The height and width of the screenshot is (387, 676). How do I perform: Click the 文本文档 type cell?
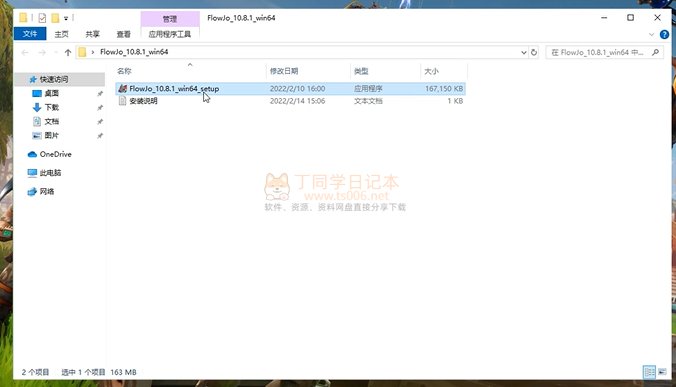tap(368, 101)
